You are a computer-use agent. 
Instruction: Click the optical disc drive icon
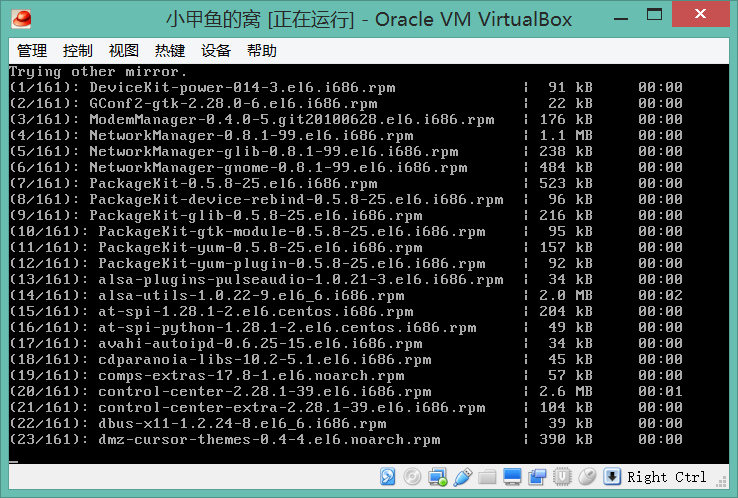[x=412, y=477]
